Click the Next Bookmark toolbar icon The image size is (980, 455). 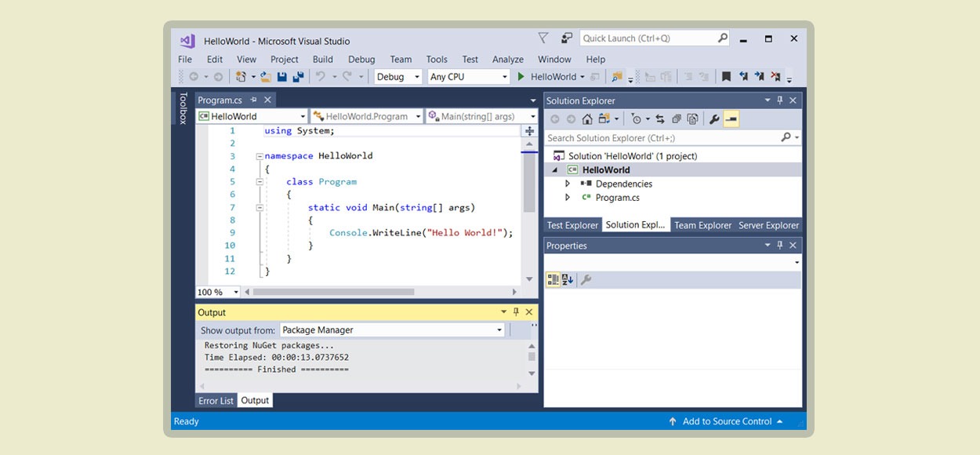pyautogui.click(x=759, y=77)
